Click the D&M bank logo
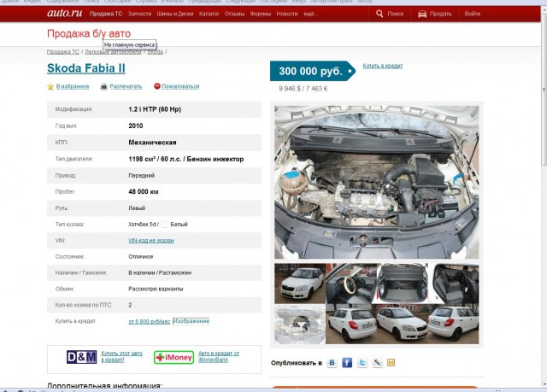The width and height of the screenshot is (547, 392). [82, 357]
